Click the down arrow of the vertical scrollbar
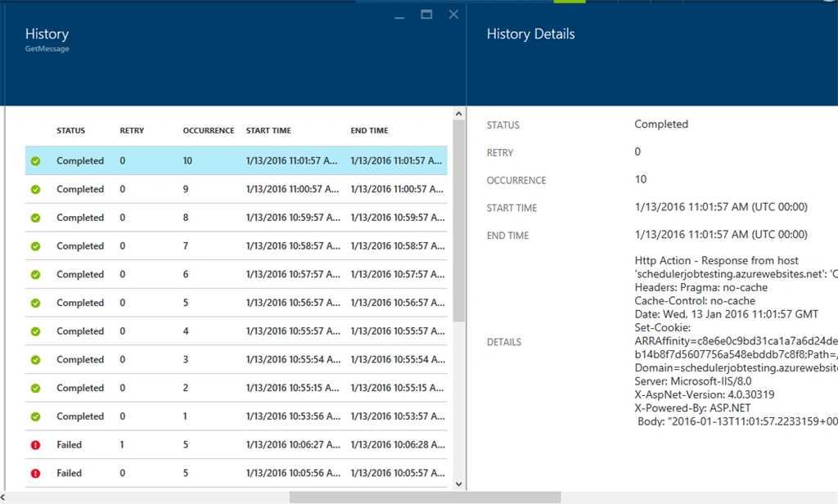838x504 pixels. [x=458, y=484]
